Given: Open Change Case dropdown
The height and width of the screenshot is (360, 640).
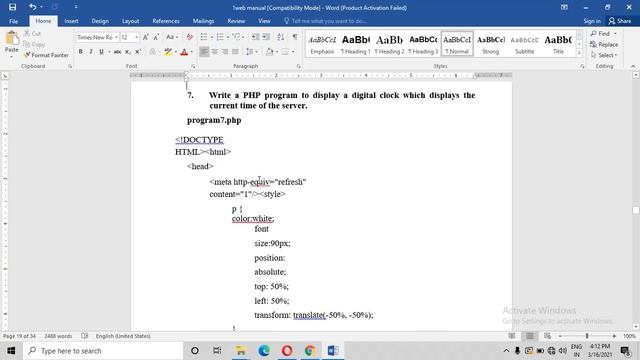Looking at the screenshot, I should point(172,37).
